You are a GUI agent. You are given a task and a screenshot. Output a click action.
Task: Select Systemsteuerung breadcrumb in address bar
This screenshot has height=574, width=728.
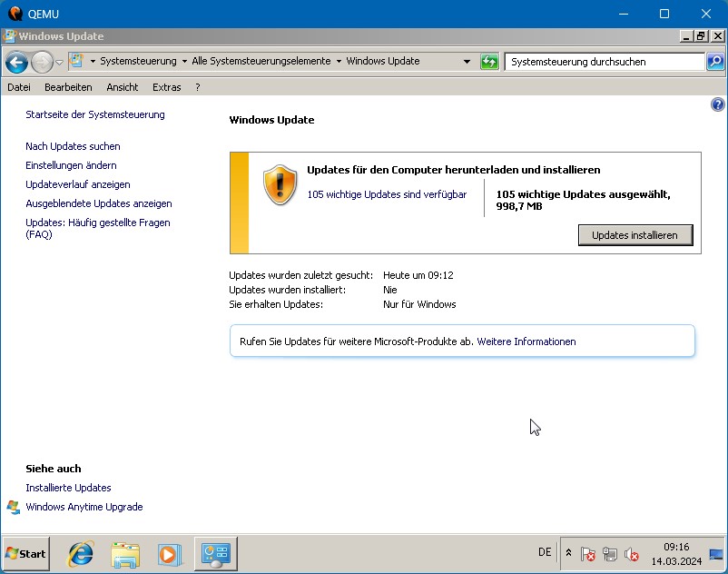pyautogui.click(x=138, y=61)
